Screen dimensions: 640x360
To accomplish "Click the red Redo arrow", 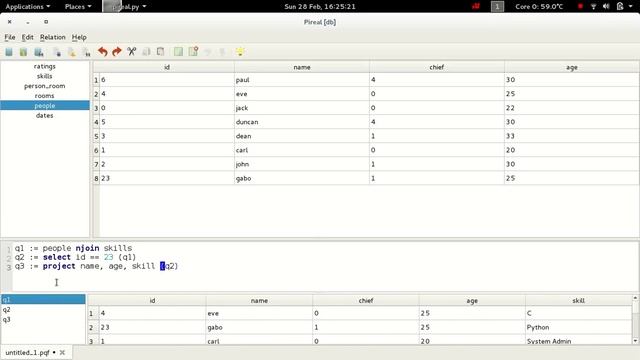I will (x=117, y=51).
